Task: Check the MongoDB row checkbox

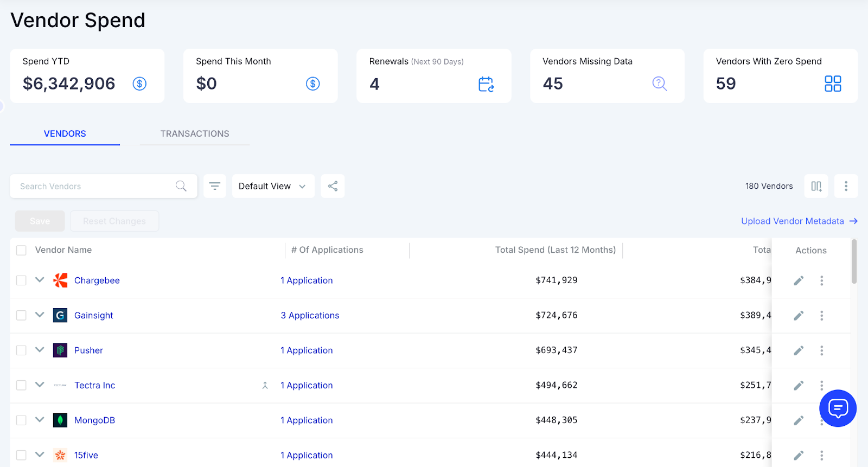Action: [21, 420]
